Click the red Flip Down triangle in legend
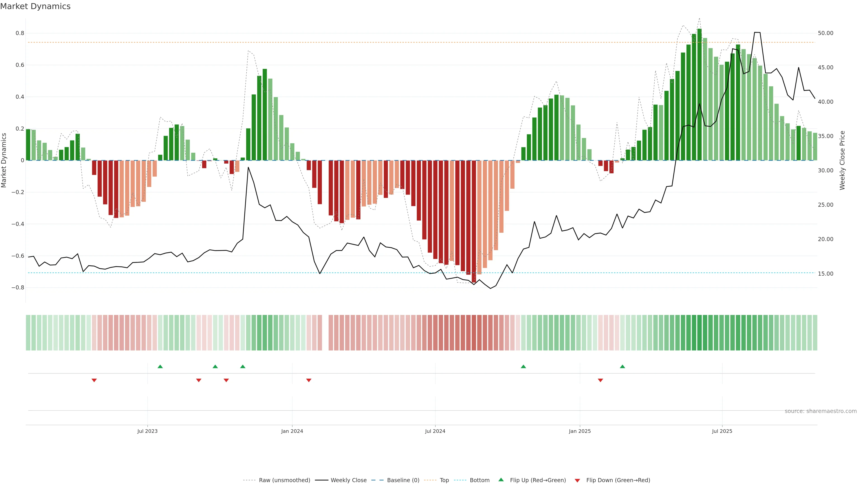The height and width of the screenshot is (488, 868). pyautogui.click(x=577, y=481)
